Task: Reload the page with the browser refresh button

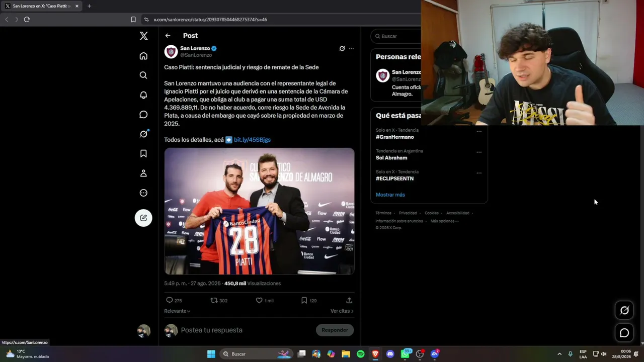Action: (x=27, y=20)
